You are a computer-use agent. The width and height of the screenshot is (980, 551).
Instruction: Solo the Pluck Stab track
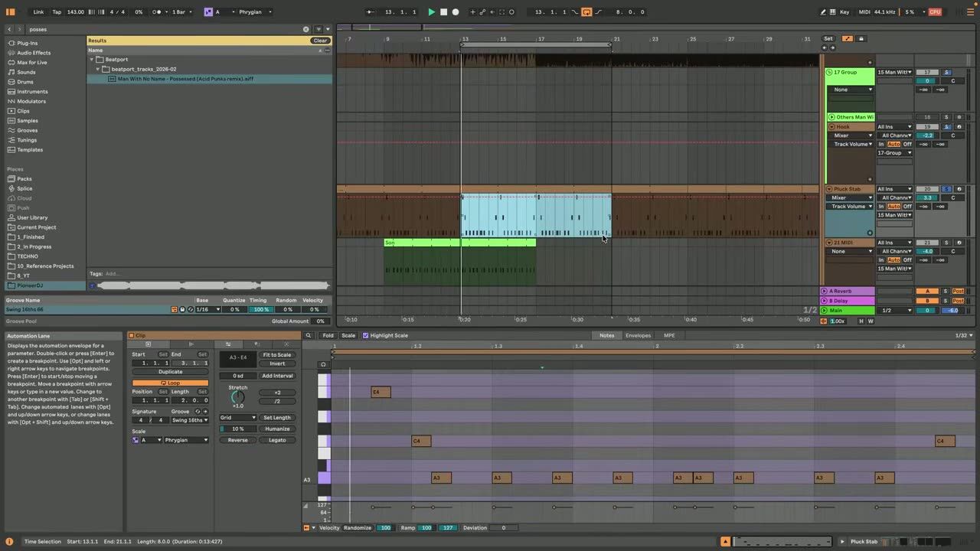pos(946,189)
